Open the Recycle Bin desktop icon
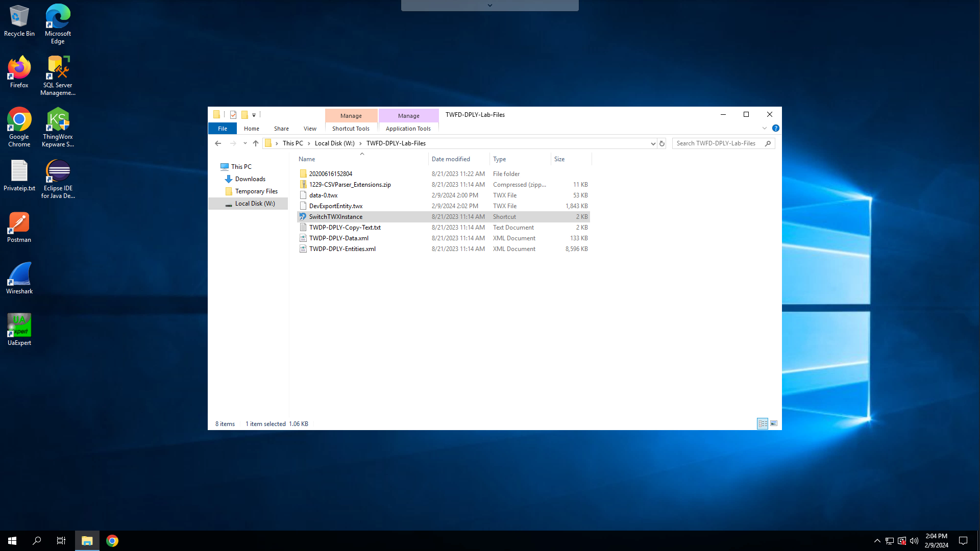Image resolution: width=980 pixels, height=551 pixels. click(19, 21)
